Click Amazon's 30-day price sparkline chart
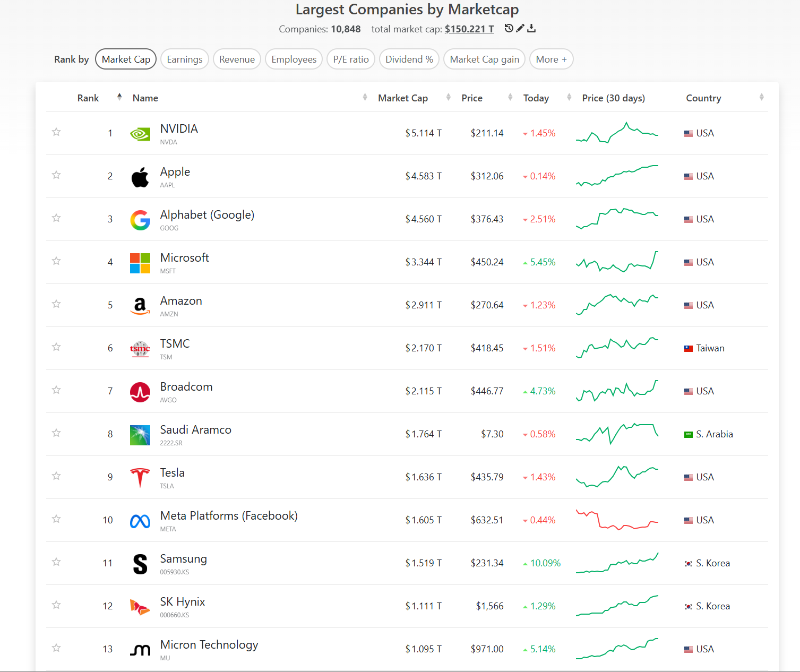The width and height of the screenshot is (800, 672). (x=617, y=304)
